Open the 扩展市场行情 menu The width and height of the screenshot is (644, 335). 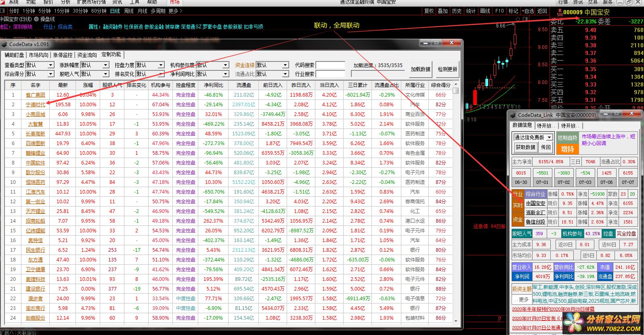click(91, 2)
